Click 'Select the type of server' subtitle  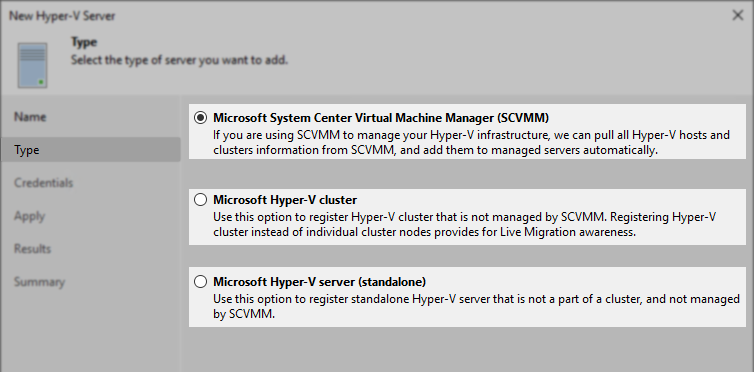179,61
